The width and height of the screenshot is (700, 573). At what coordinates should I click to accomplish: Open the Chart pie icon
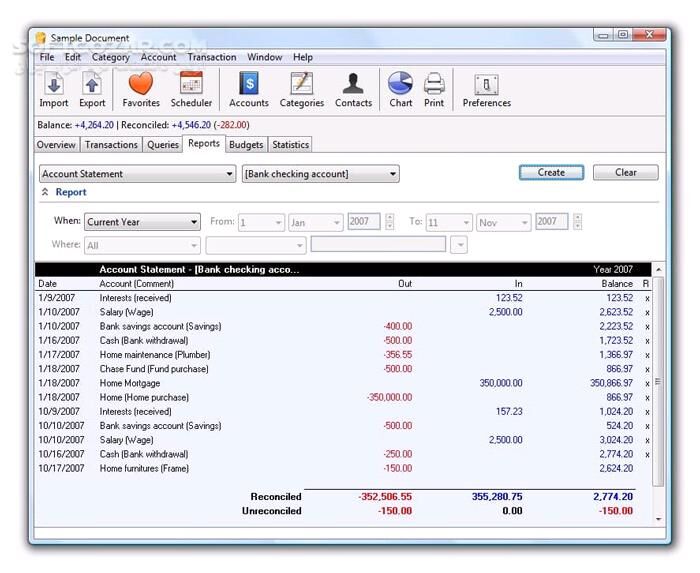pos(400,89)
